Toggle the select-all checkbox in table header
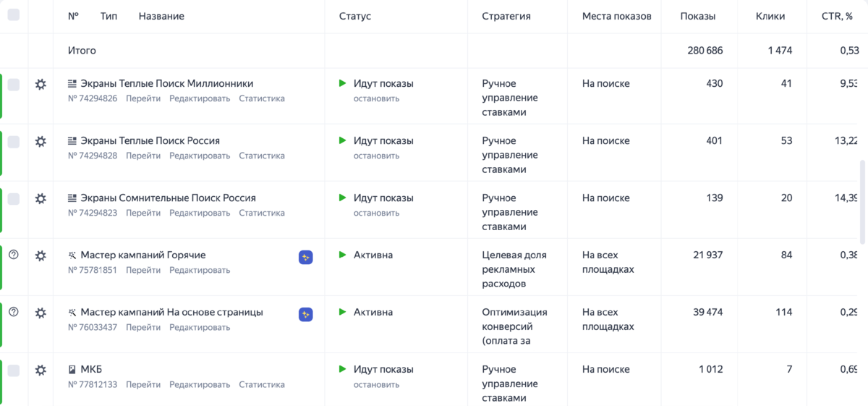Viewport: 868px width, 406px height. tap(14, 15)
